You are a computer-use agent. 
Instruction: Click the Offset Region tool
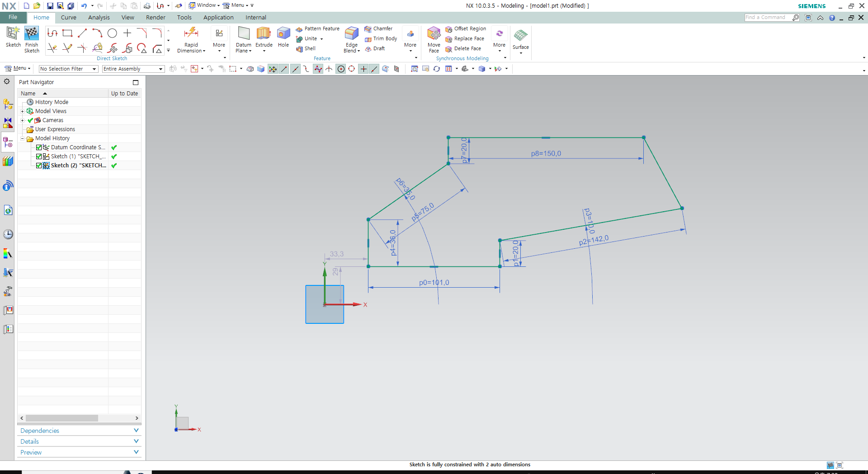coord(466,28)
